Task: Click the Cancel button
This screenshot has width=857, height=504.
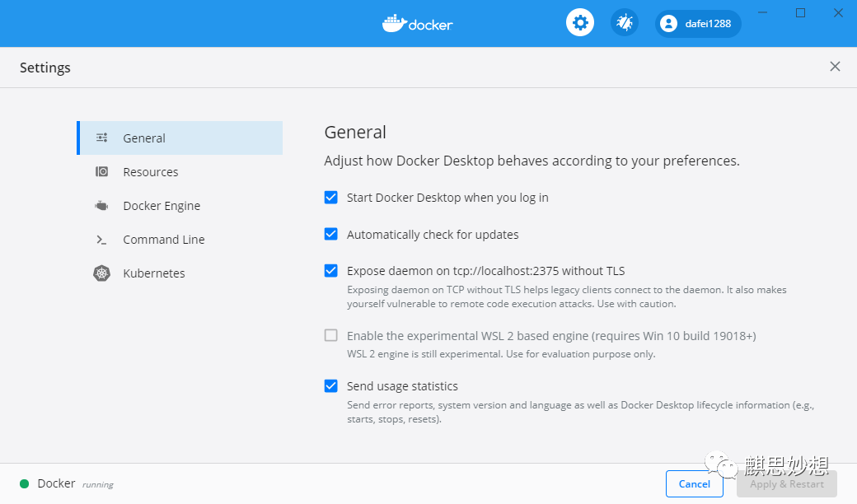Action: click(694, 483)
